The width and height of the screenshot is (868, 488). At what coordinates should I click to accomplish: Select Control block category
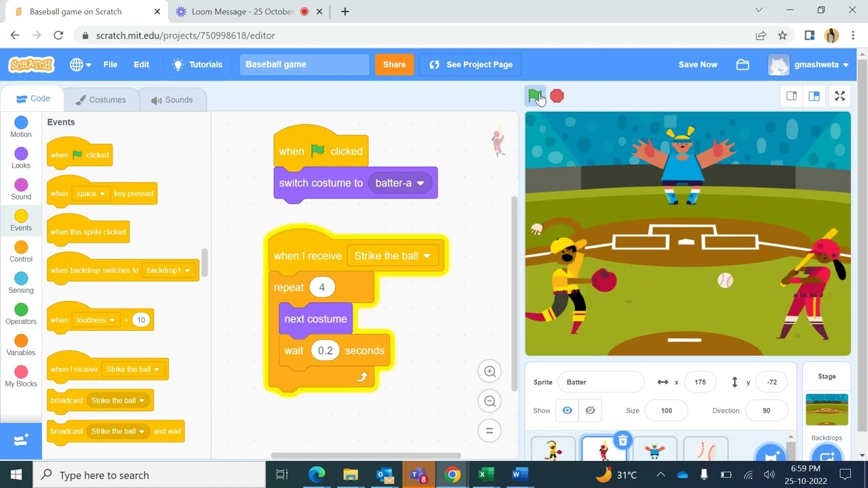point(21,251)
